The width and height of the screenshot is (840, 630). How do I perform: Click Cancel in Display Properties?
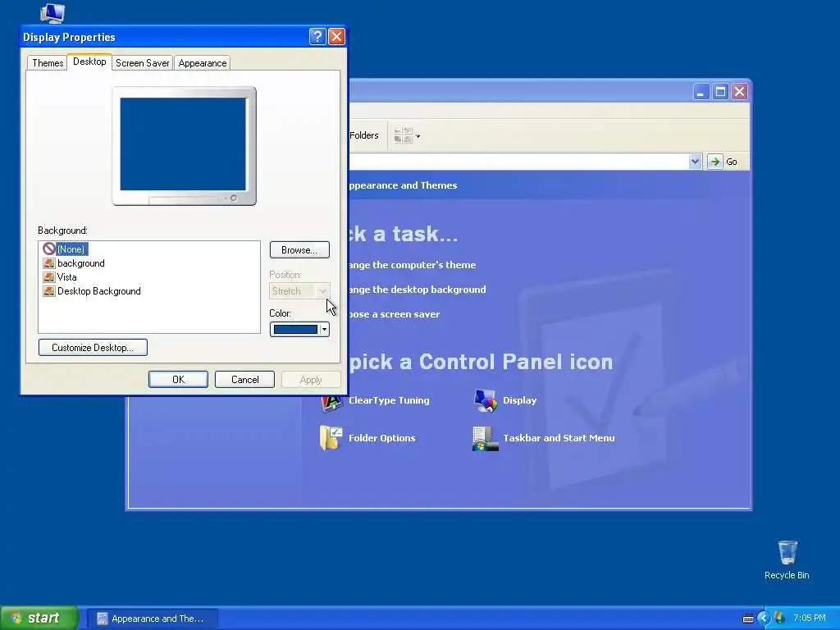tap(244, 379)
